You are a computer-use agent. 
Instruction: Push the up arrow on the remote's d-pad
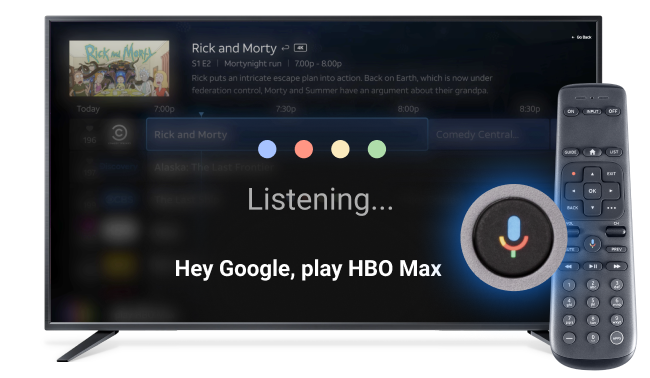click(x=592, y=174)
